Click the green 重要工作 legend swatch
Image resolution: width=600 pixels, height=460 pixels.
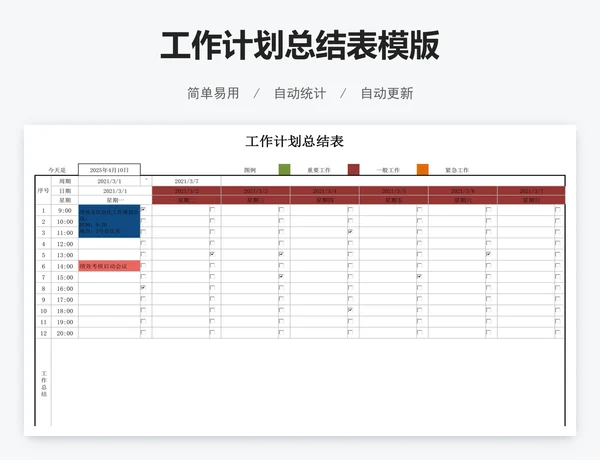tap(284, 170)
